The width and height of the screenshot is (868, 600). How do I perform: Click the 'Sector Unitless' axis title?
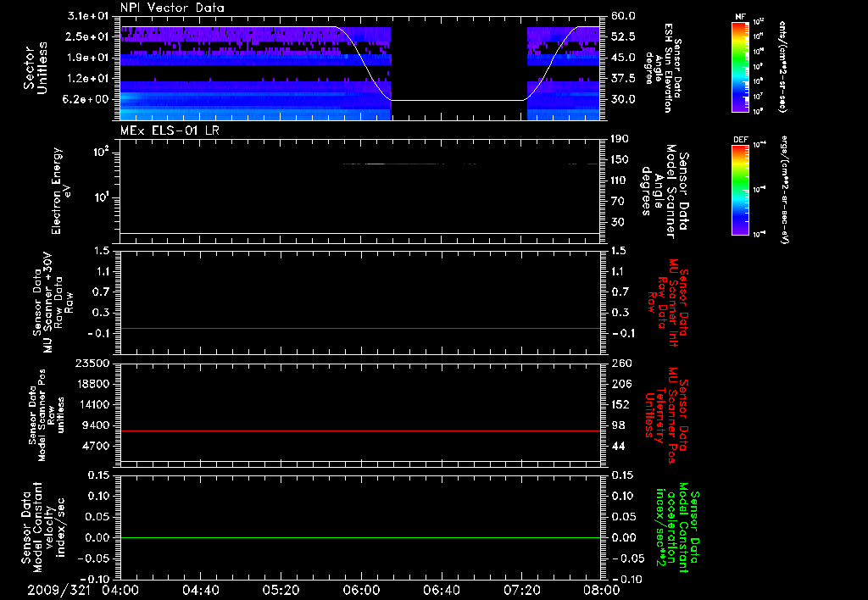click(36, 68)
